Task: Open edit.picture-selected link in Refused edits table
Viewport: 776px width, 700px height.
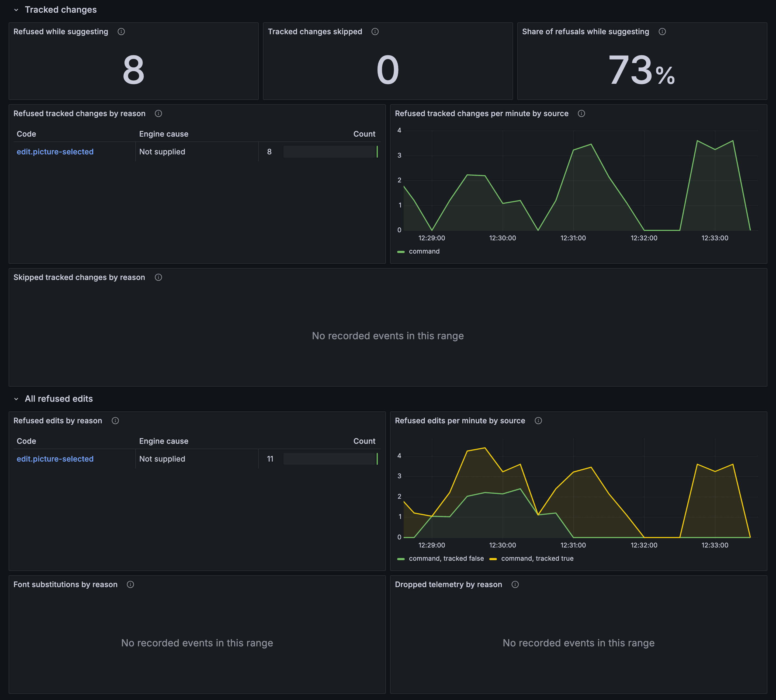Action: (x=55, y=459)
